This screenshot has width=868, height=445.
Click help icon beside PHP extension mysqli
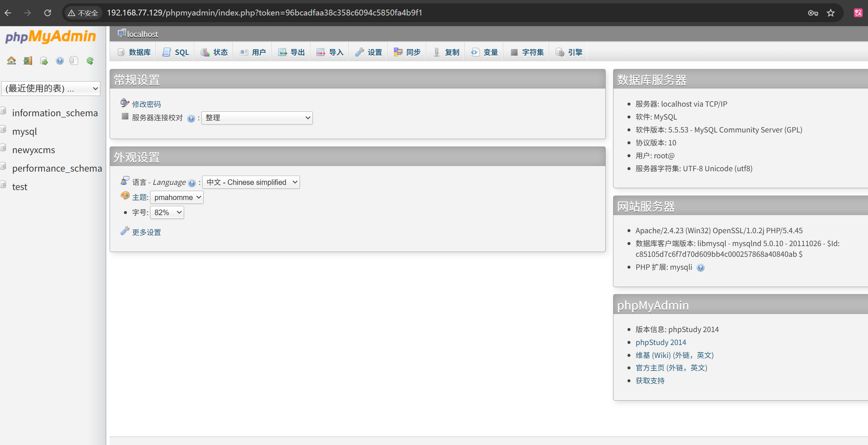point(700,268)
